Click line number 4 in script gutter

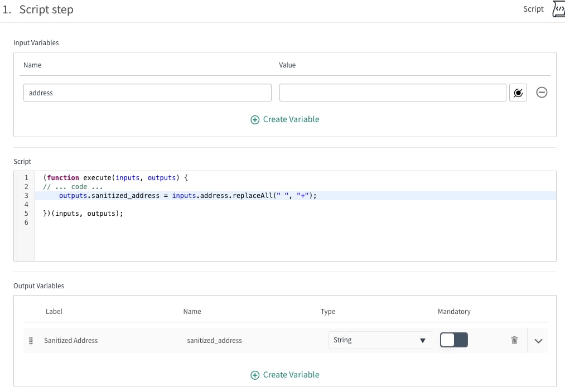pyautogui.click(x=26, y=204)
